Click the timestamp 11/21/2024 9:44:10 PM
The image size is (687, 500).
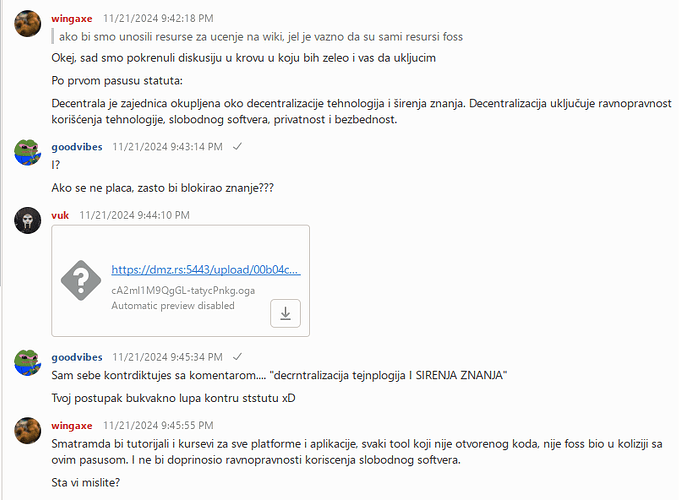(135, 215)
